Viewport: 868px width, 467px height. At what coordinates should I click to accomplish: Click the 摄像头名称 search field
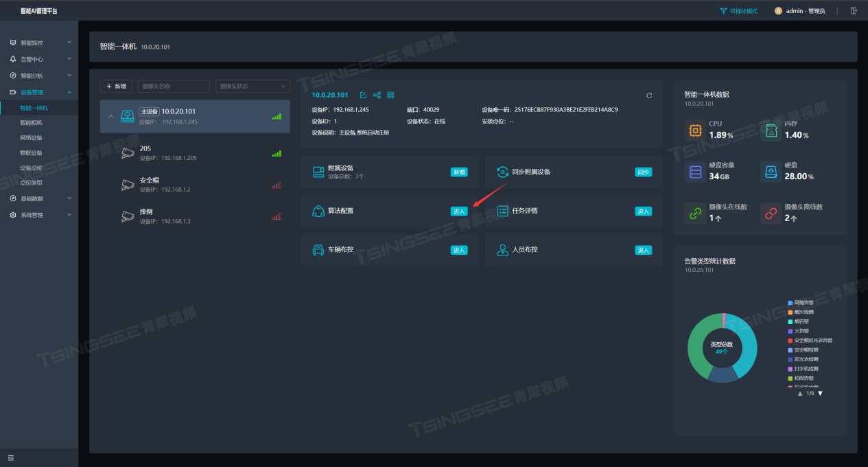[x=174, y=87]
